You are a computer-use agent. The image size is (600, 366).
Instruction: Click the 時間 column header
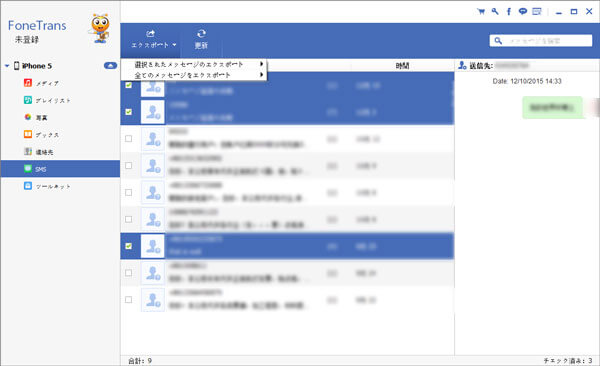(x=403, y=66)
